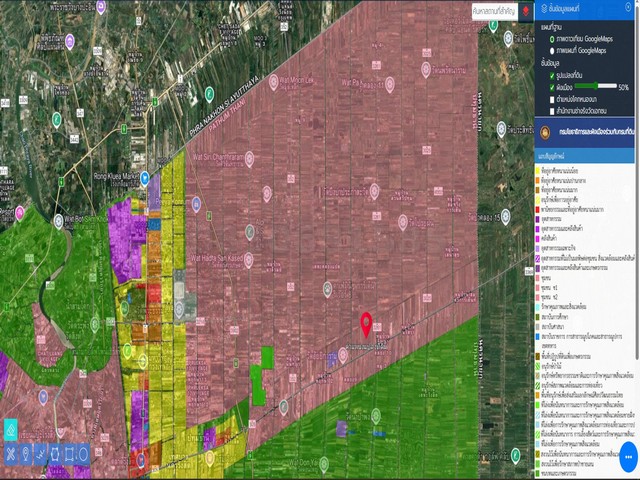The width and height of the screenshot is (640, 480).
Task: Select the polyline drawing tool
Action: [x=40, y=454]
